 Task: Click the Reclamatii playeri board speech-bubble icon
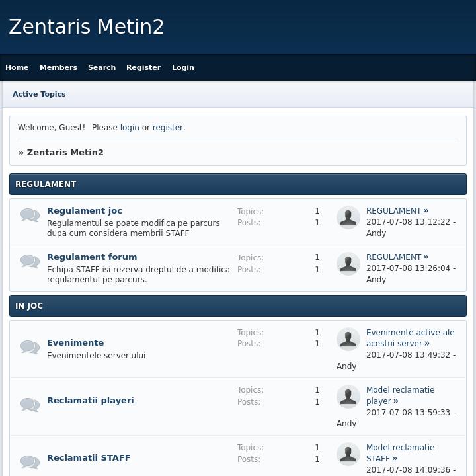[x=30, y=405]
